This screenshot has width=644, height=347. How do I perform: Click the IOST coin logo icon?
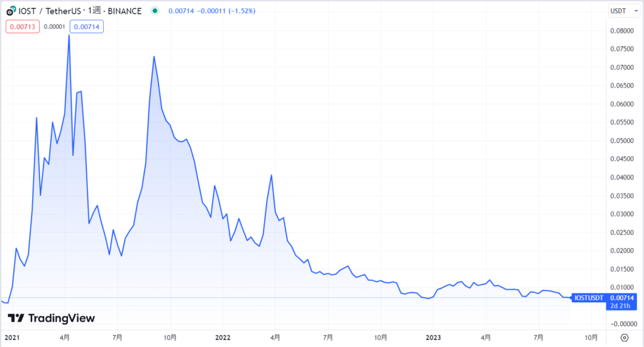(11, 11)
